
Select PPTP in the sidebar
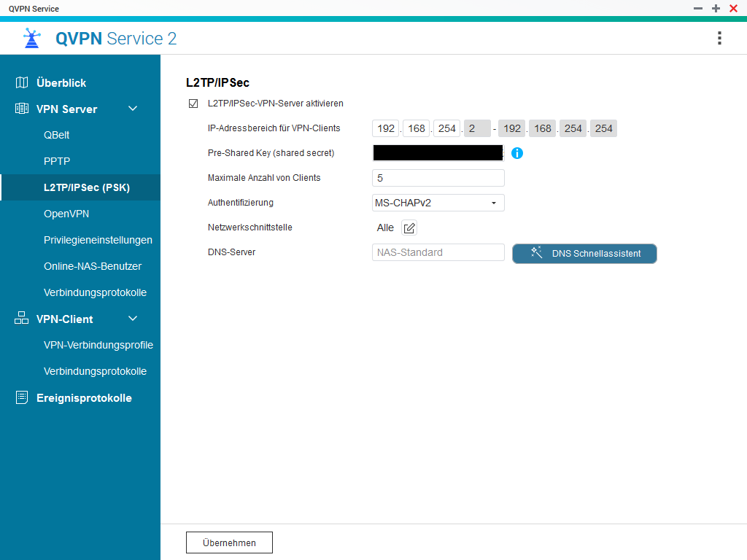[57, 161]
